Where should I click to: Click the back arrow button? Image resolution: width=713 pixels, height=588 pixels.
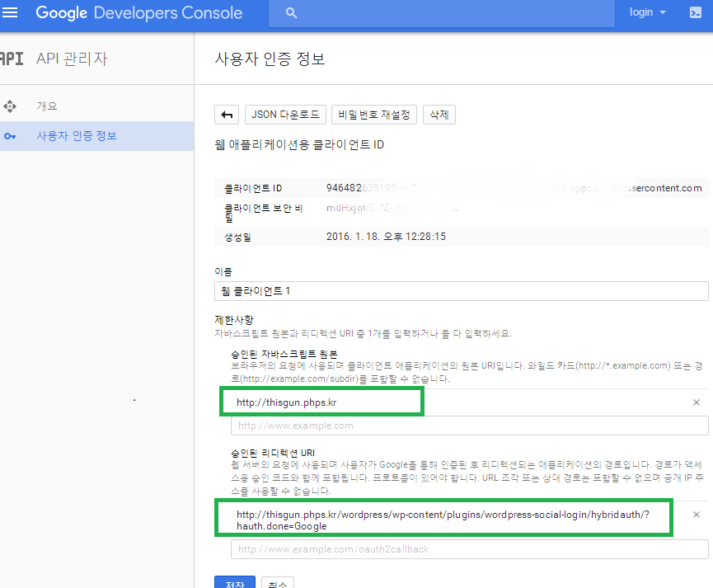point(227,115)
